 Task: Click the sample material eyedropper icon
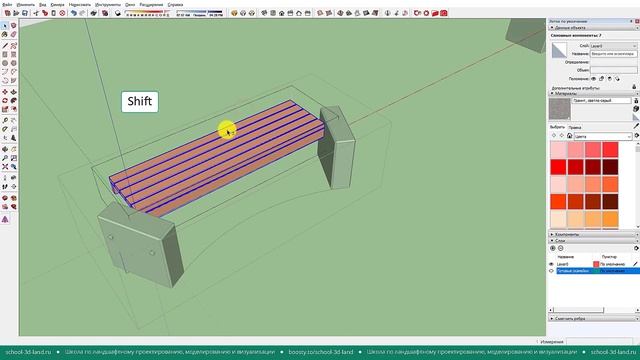[x=636, y=126]
